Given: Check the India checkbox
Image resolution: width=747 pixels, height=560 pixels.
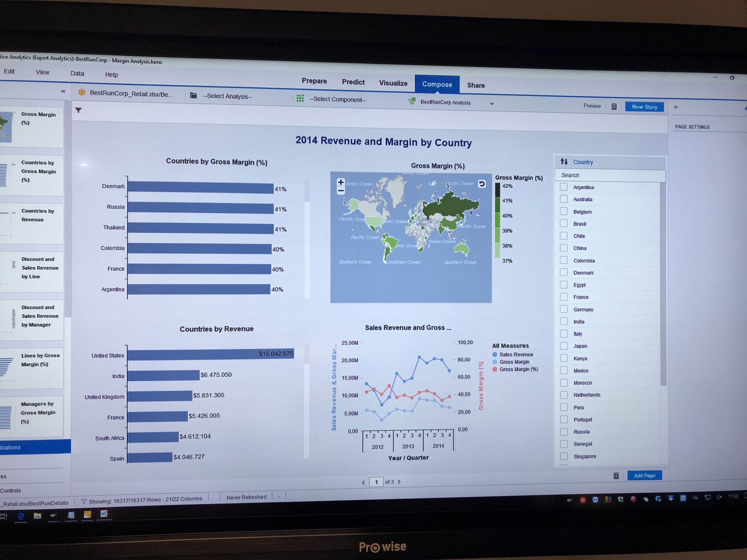Looking at the screenshot, I should point(563,321).
